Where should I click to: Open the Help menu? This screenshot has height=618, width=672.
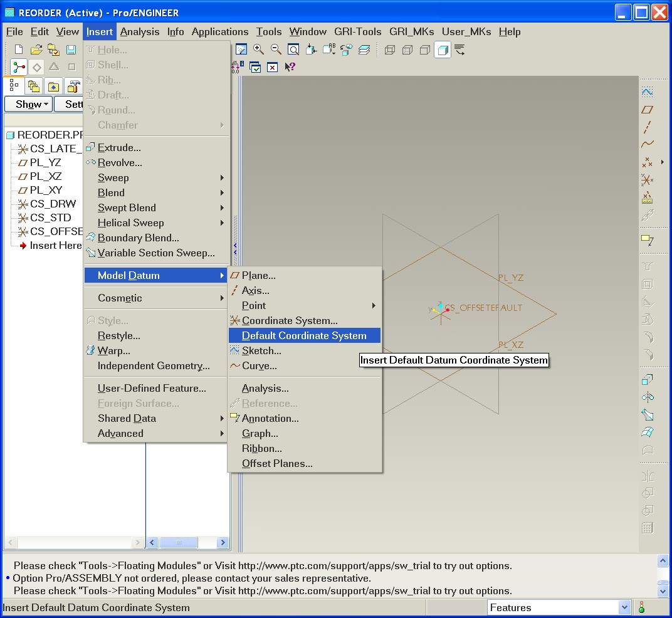pyautogui.click(x=510, y=32)
